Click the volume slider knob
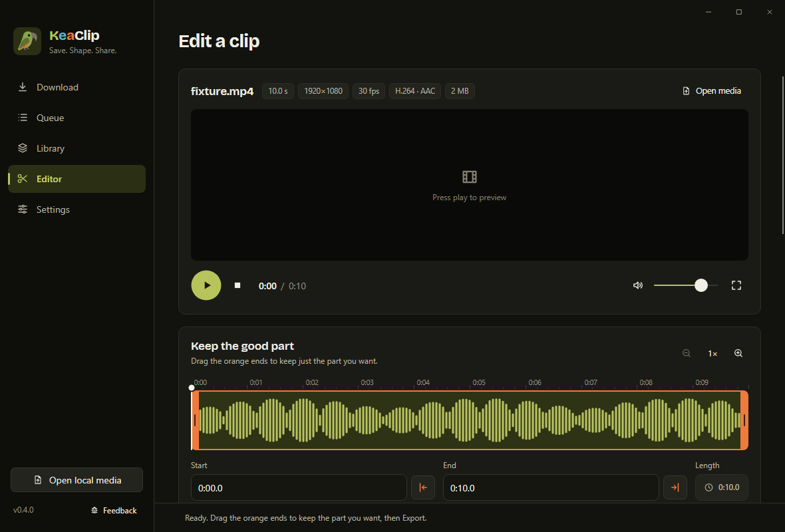785x532 pixels. [701, 285]
